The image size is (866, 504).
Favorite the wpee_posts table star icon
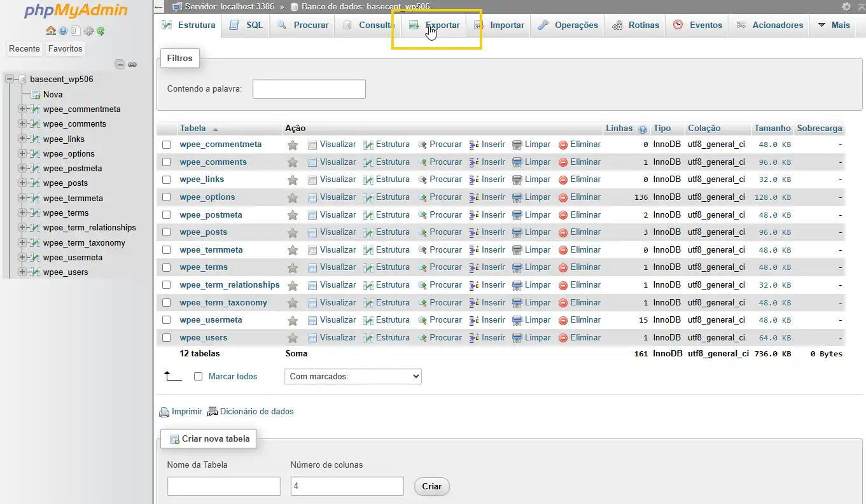292,232
